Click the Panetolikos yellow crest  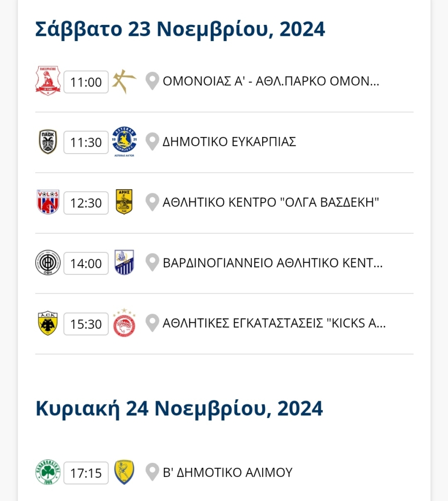click(124, 472)
